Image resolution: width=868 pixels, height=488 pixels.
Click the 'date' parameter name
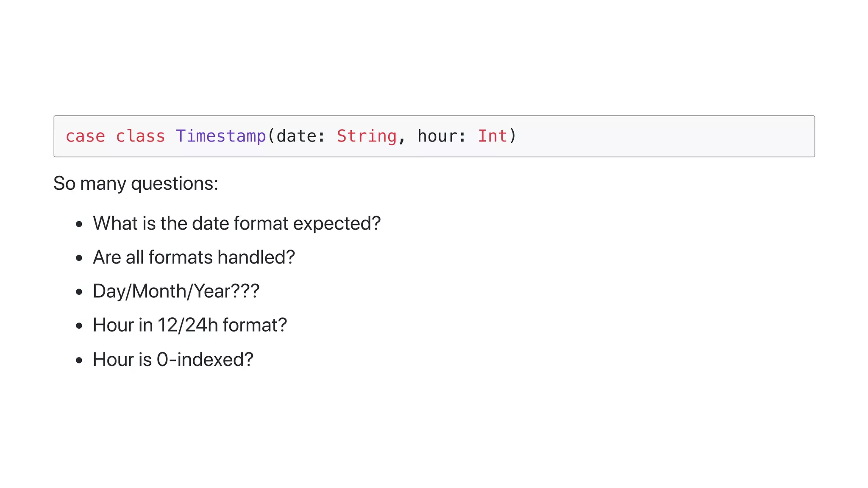(296, 136)
